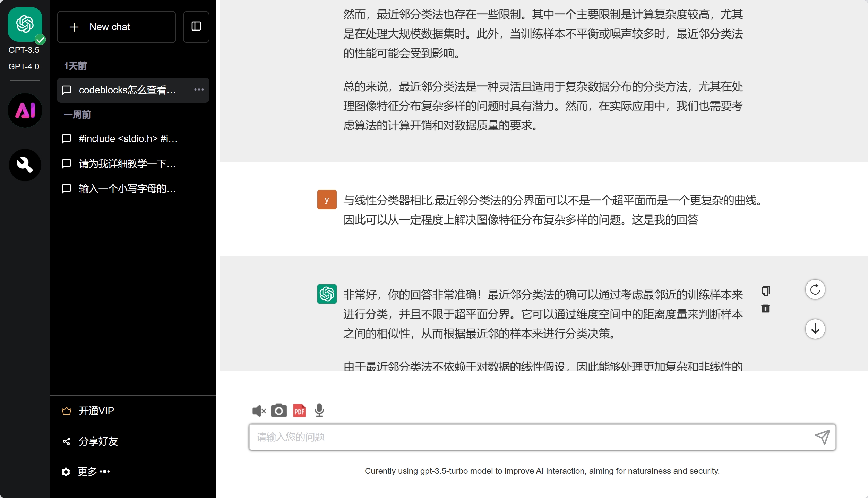868x498 pixels.
Task: Click the red PDF upload icon
Action: tap(299, 411)
